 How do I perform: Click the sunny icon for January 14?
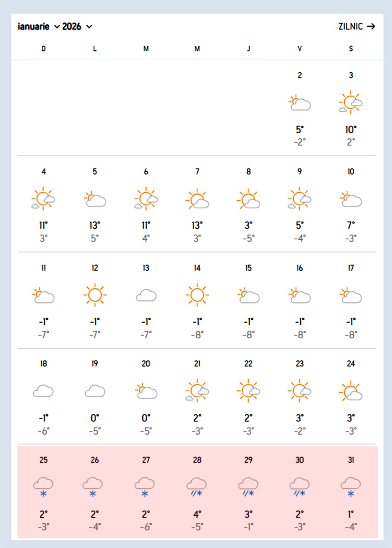coord(197,295)
